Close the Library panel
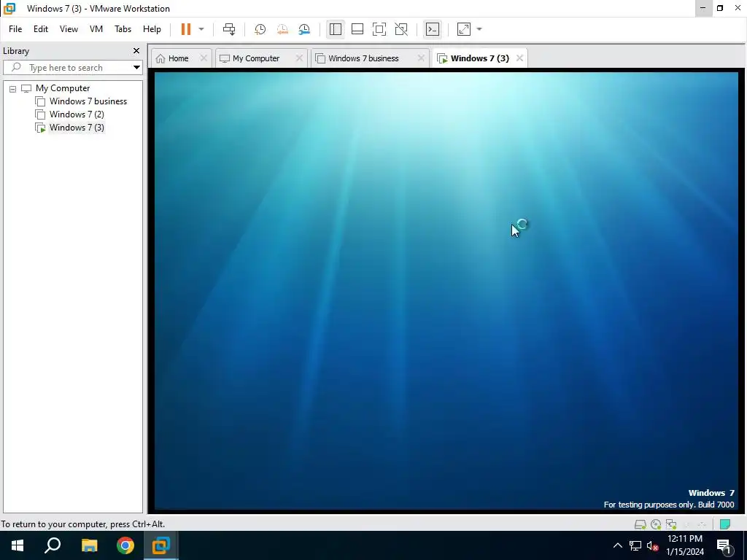The image size is (747, 560). 136,51
